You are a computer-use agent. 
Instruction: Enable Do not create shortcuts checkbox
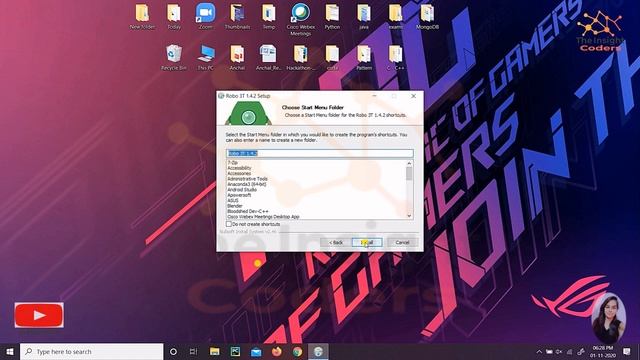click(x=229, y=224)
